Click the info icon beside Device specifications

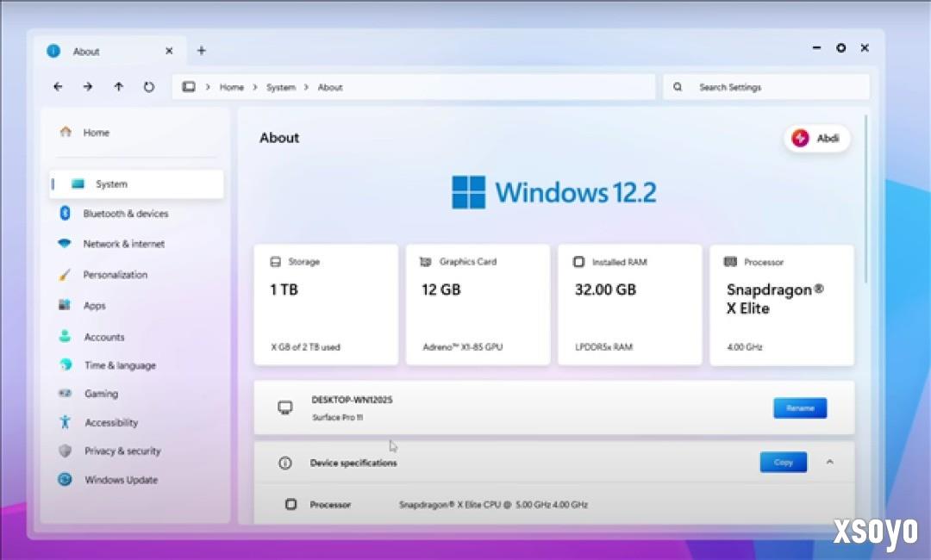pyautogui.click(x=285, y=463)
